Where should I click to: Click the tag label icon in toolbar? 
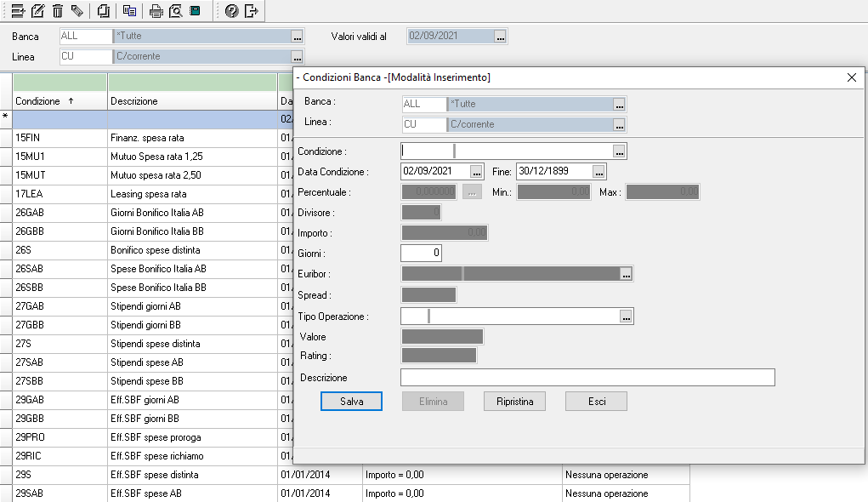[x=77, y=11]
